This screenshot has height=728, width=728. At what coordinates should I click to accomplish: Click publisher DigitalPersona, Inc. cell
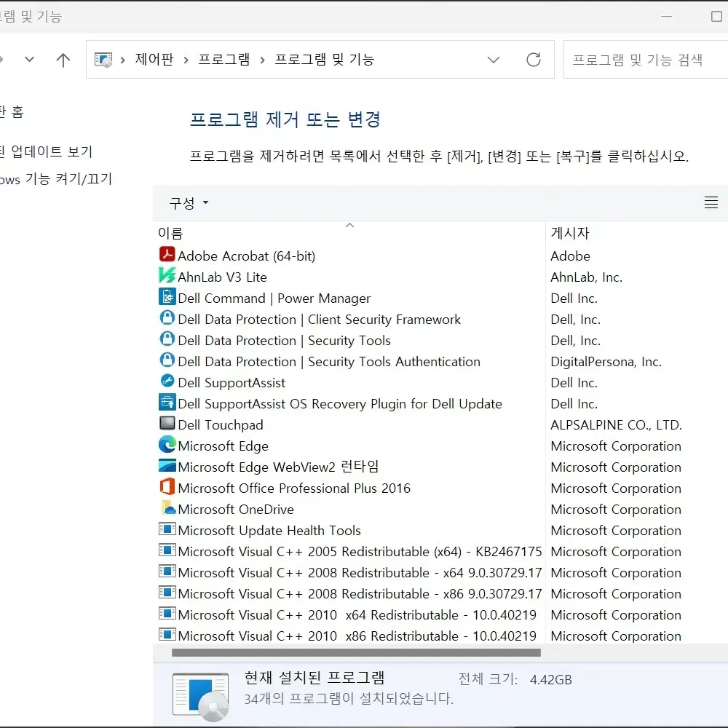[606, 362]
